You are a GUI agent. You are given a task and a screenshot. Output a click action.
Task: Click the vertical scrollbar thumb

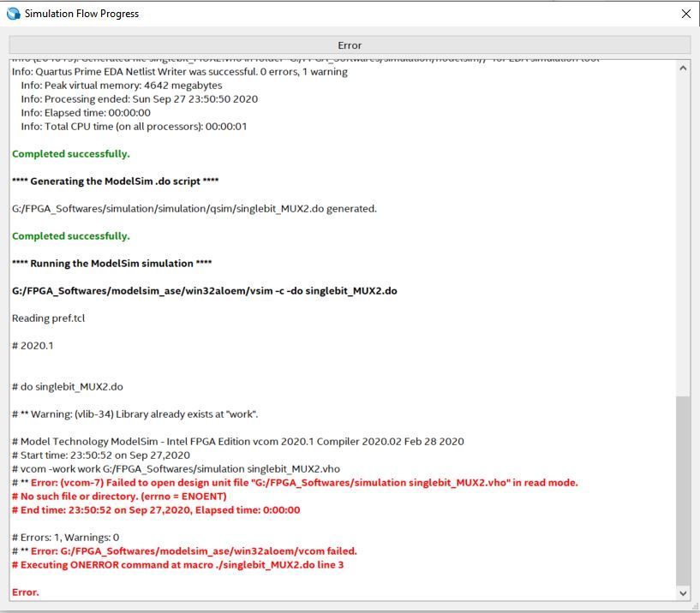point(683,491)
